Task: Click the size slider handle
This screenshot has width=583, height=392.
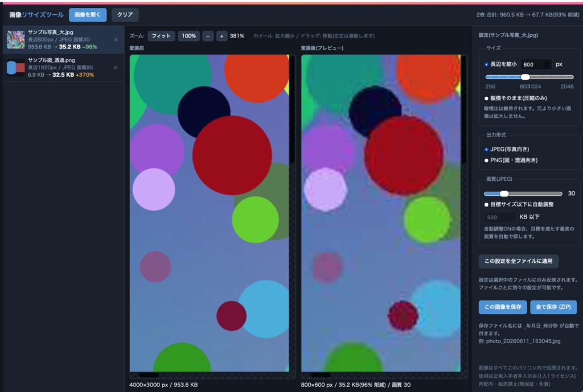Action: tap(525, 77)
